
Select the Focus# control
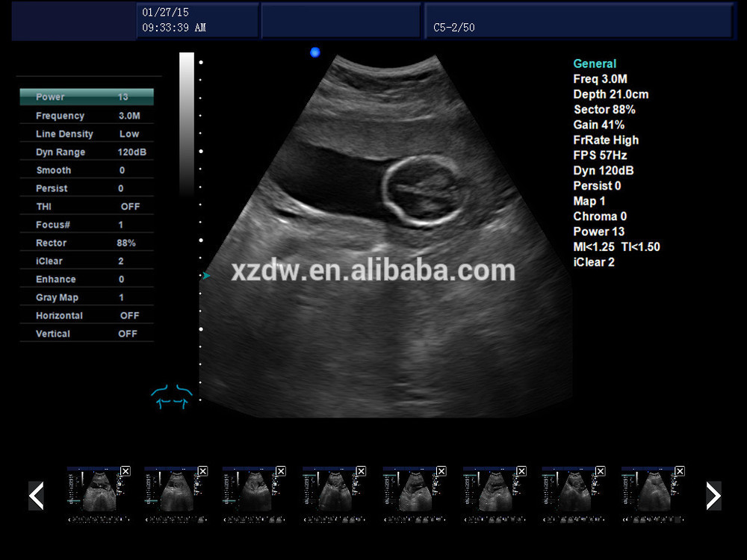tap(86, 224)
